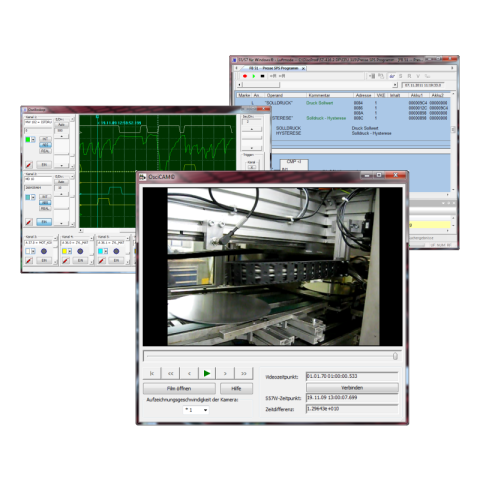Select the FB 31 program tab
The width and height of the screenshot is (480, 480).
[x=273, y=68]
